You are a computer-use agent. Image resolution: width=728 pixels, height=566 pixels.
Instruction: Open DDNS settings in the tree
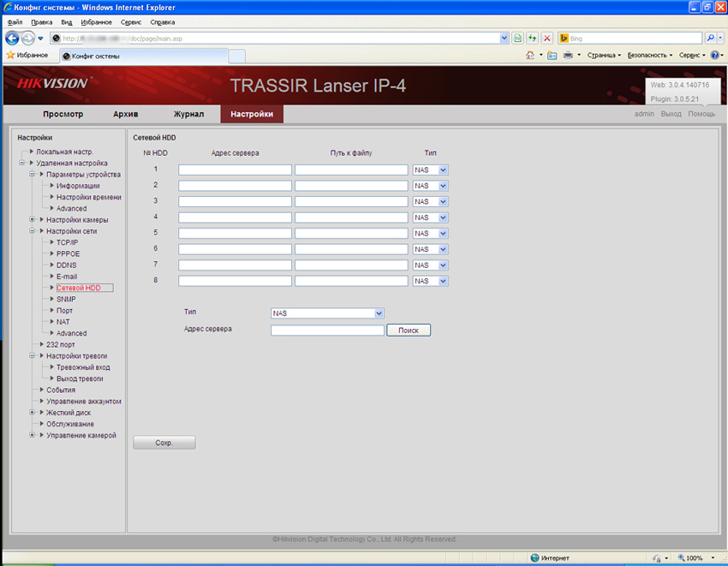67,265
